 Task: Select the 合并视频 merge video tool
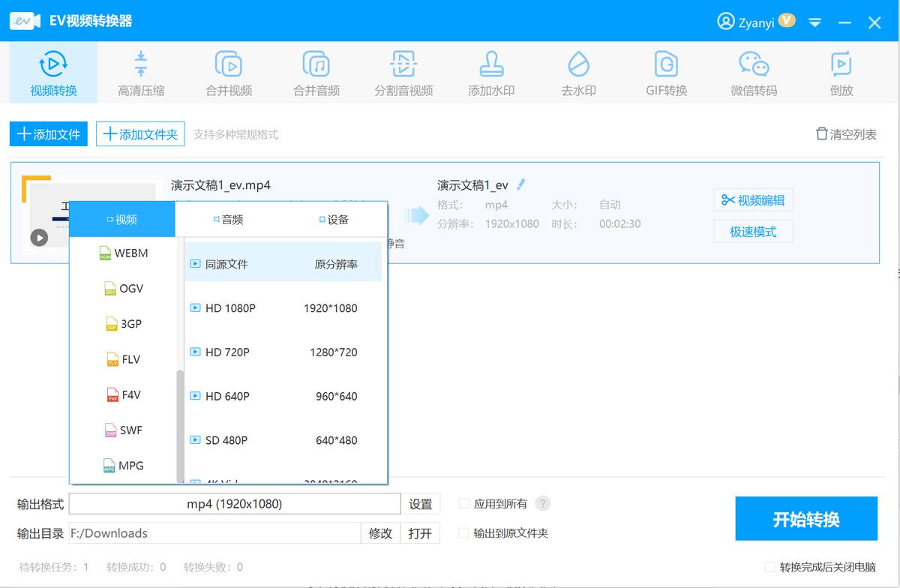click(228, 72)
